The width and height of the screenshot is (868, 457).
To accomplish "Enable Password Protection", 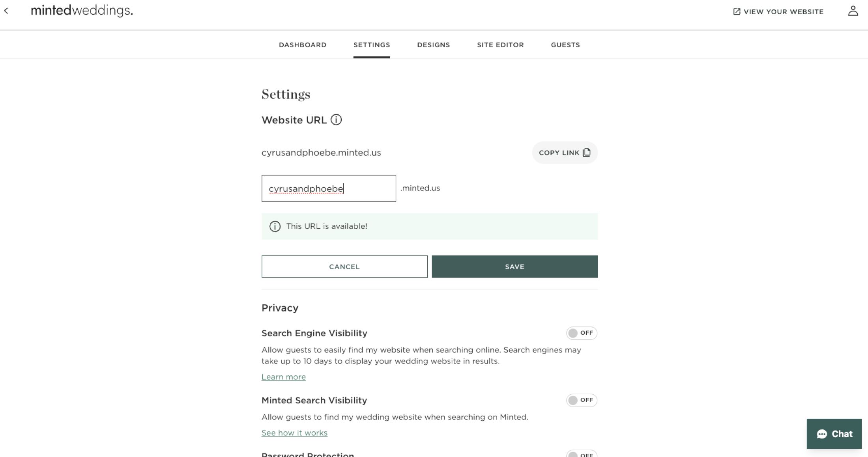I will (581, 454).
